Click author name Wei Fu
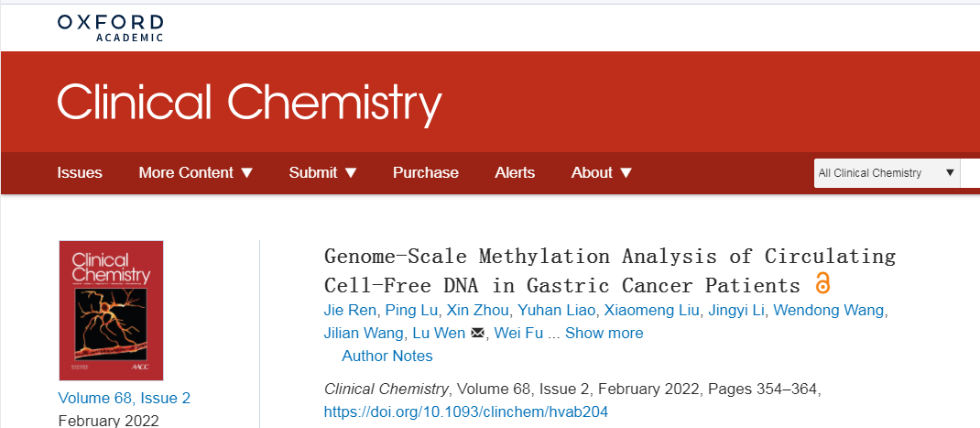Viewport: 980px width, 428px height. (519, 333)
